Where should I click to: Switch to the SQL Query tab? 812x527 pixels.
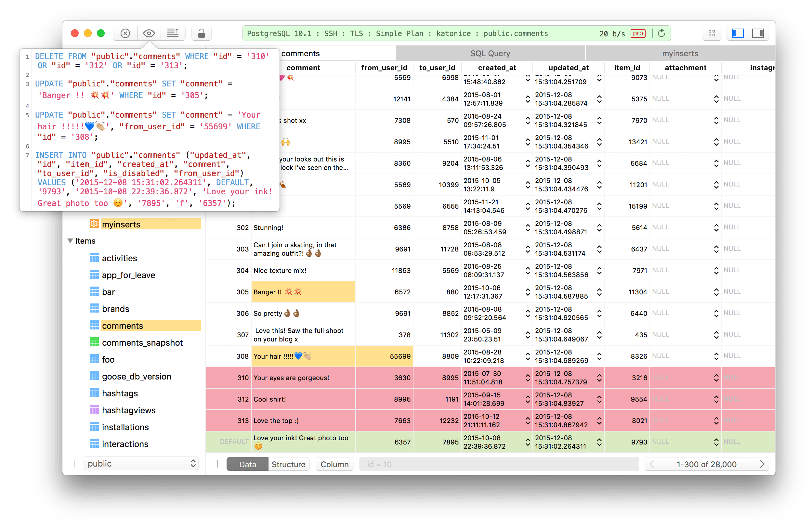[490, 53]
